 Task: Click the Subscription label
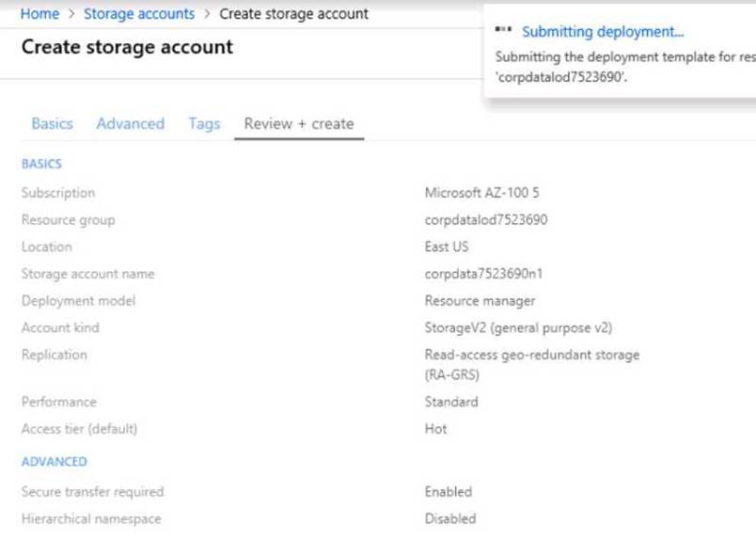[58, 193]
